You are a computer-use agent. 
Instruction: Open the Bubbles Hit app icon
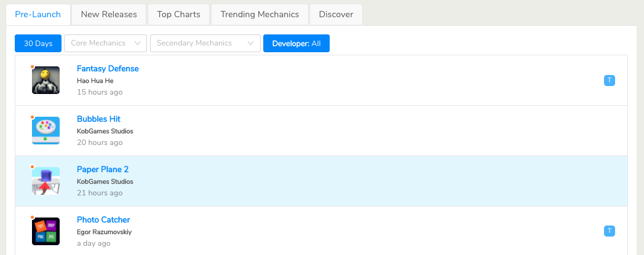pyautogui.click(x=46, y=130)
